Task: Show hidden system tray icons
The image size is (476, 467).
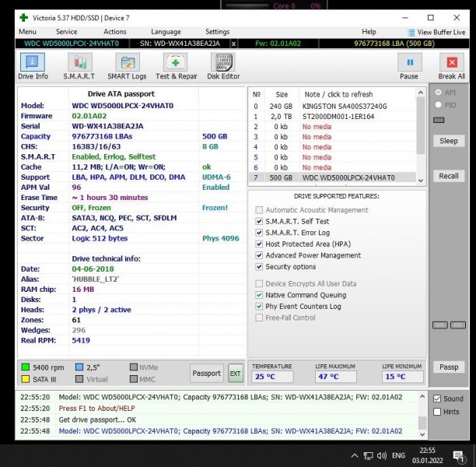Action: pos(355,455)
